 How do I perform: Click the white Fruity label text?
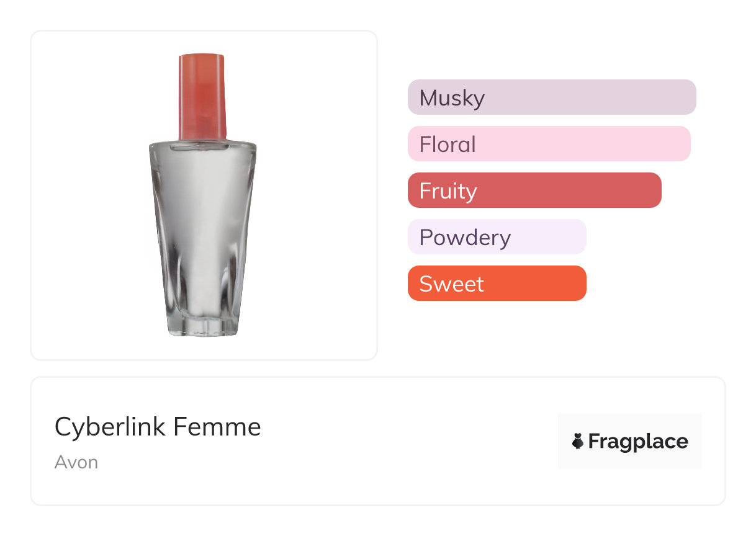tap(448, 191)
